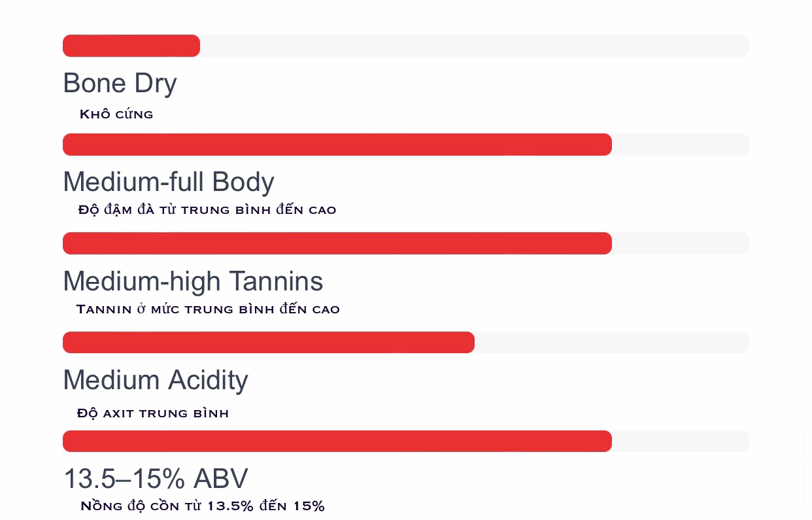
Task: Click the red fill of Medium-high Tannins bar
Action: pos(337,243)
